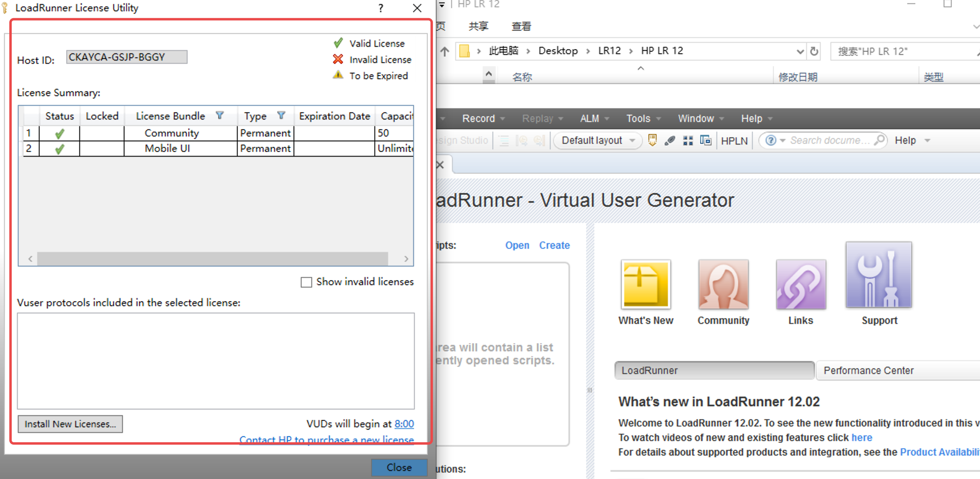The height and width of the screenshot is (479, 980).
Task: Click the What's New icon
Action: point(645,284)
